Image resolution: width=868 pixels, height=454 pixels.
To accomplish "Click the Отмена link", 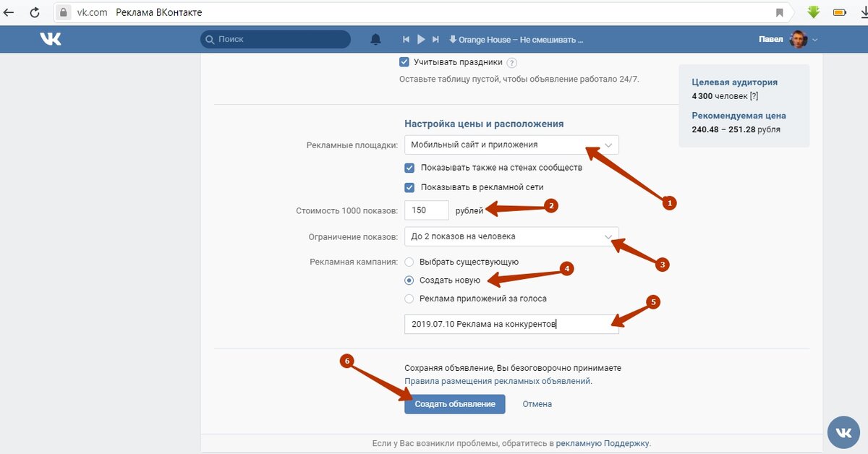I will point(537,404).
